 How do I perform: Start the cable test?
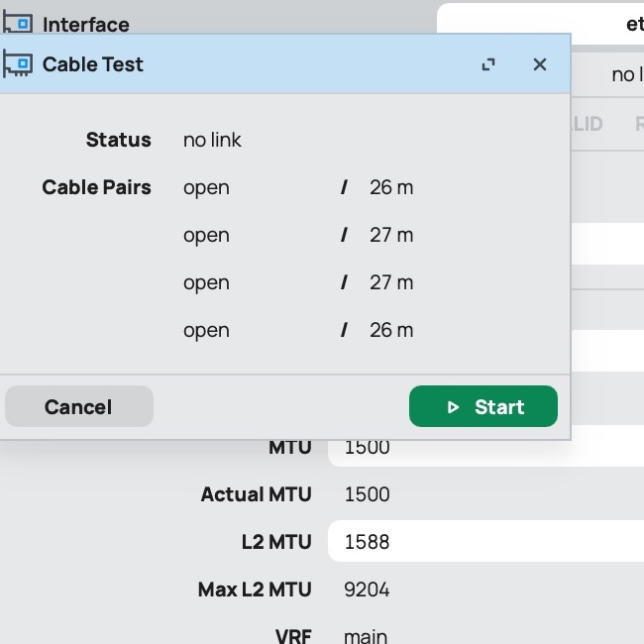coord(483,407)
